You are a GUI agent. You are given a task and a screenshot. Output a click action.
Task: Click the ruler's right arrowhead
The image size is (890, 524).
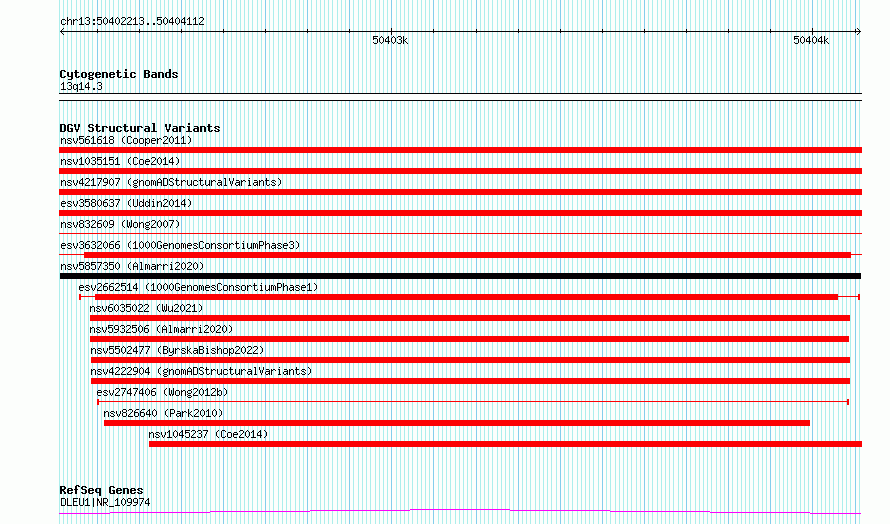[858, 32]
